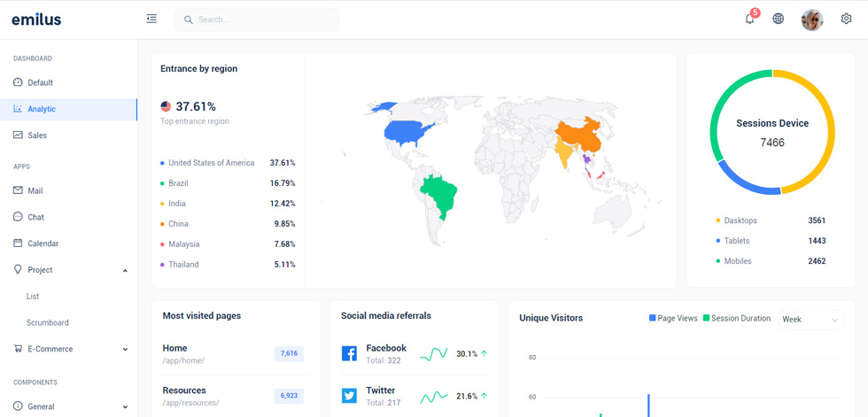The width and height of the screenshot is (868, 417).
Task: Toggle the Page Views legend series
Action: tap(673, 319)
